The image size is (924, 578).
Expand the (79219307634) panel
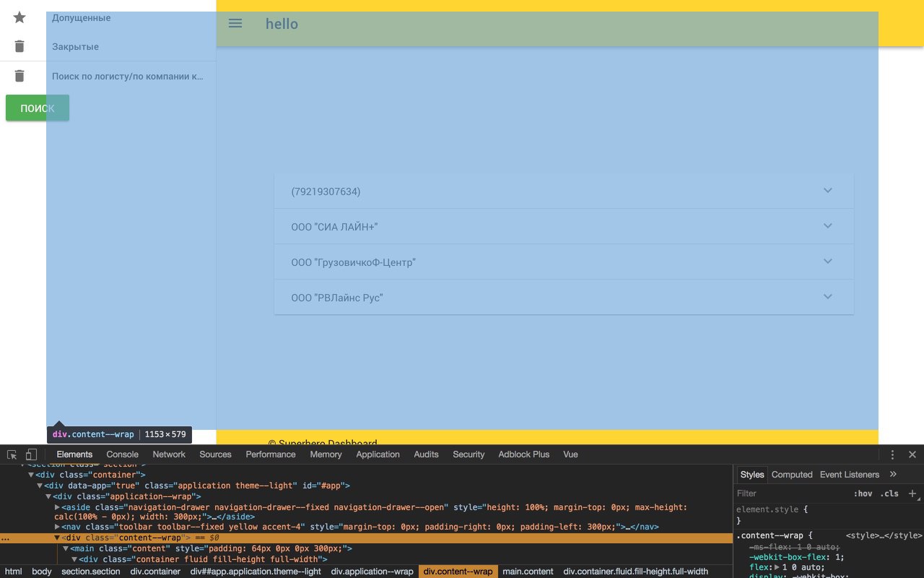564,191
